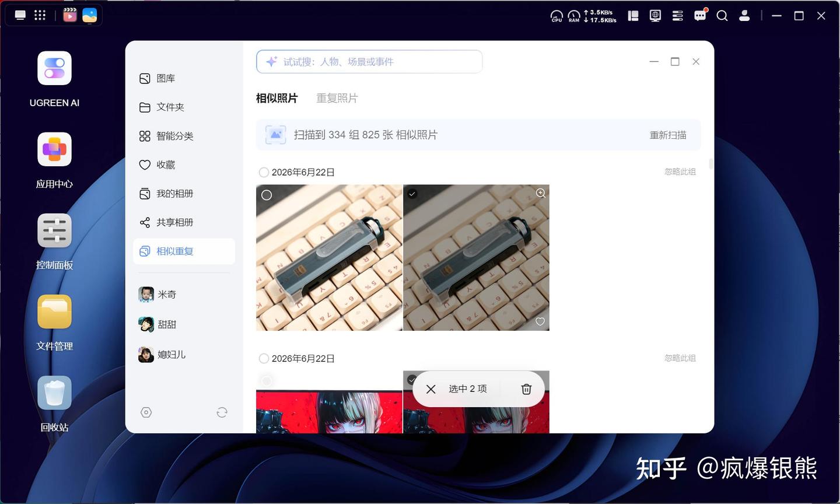The height and width of the screenshot is (504, 840).
Task: Go to 图库 in the sidebar
Action: pos(184,78)
